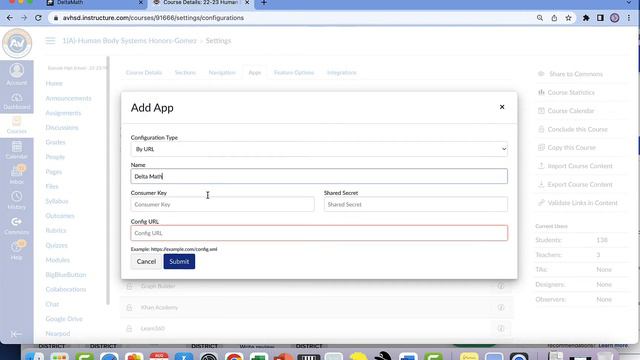This screenshot has width=640, height=360.
Task: Open the Feature Options tab
Action: point(294,73)
